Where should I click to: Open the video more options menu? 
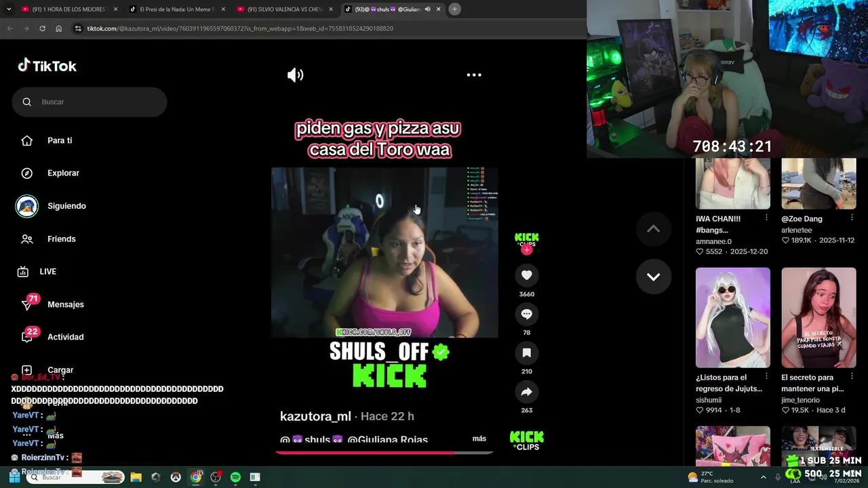point(474,75)
